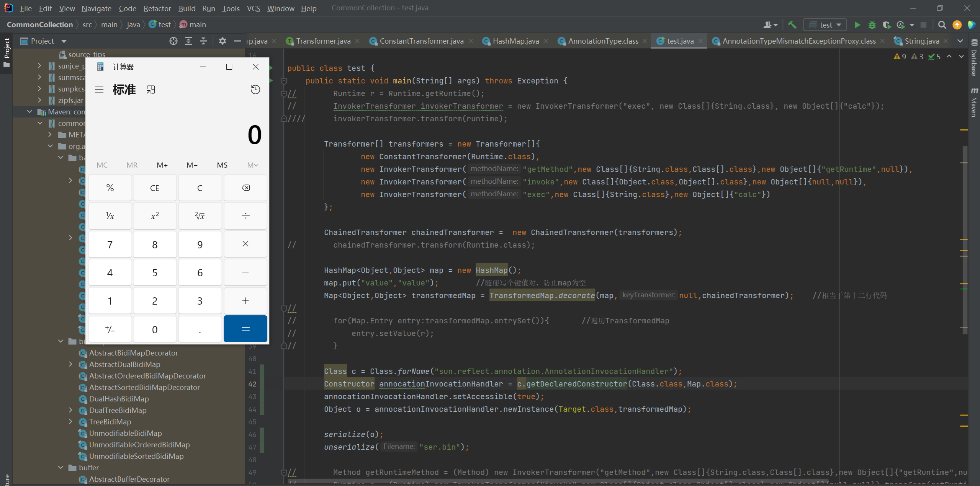The width and height of the screenshot is (980, 486).
Task: Select test.java tab in editor
Action: point(676,41)
